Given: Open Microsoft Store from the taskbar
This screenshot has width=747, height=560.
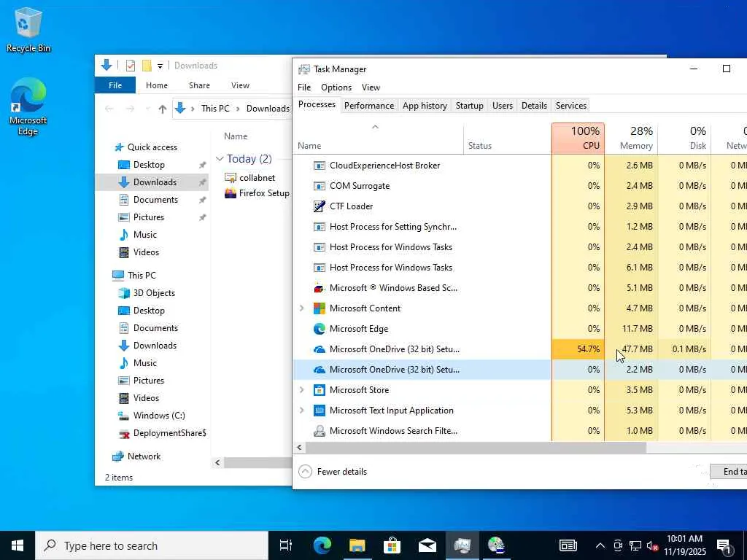Looking at the screenshot, I should 392,545.
